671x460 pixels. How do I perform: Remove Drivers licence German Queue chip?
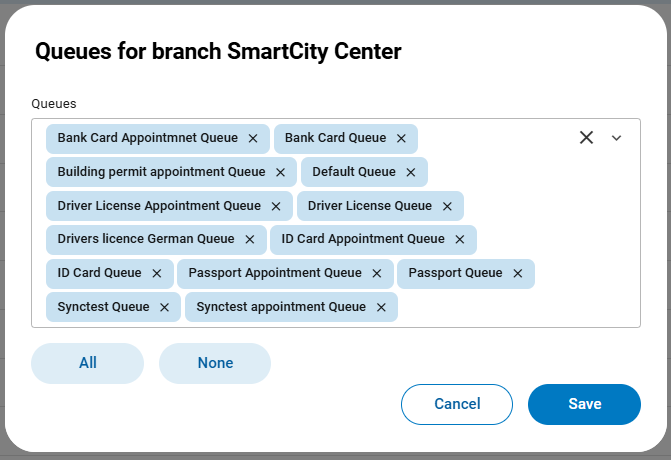pyautogui.click(x=250, y=239)
